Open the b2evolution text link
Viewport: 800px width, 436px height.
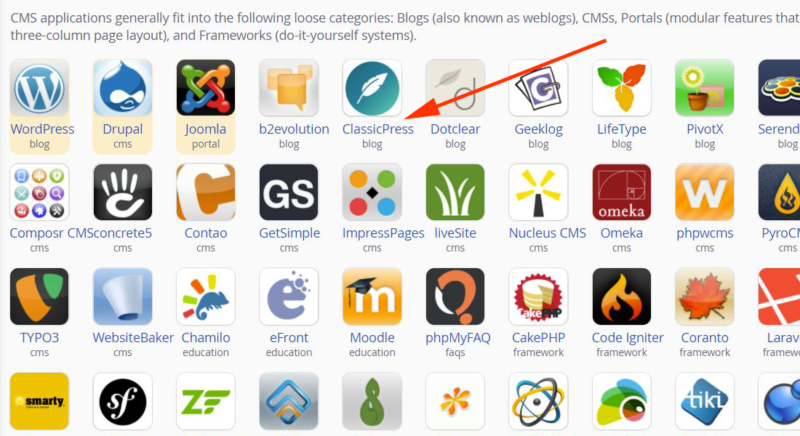click(294, 129)
